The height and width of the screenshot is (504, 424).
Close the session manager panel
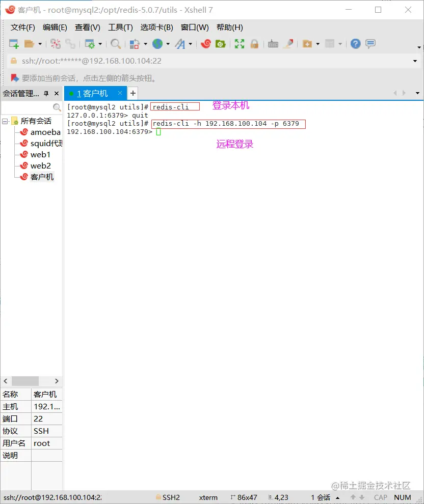click(x=57, y=94)
